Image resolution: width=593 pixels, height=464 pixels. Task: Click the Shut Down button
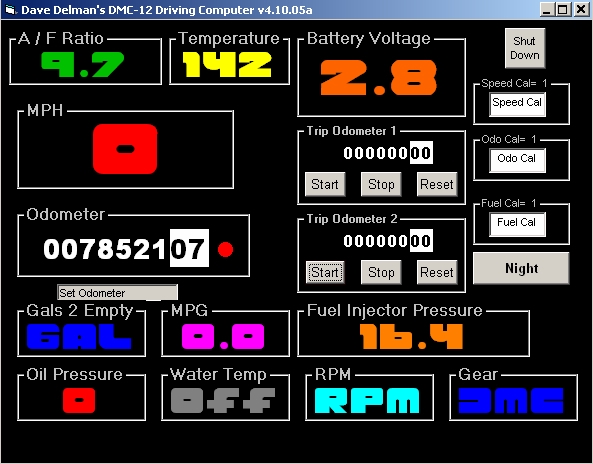(x=525, y=48)
